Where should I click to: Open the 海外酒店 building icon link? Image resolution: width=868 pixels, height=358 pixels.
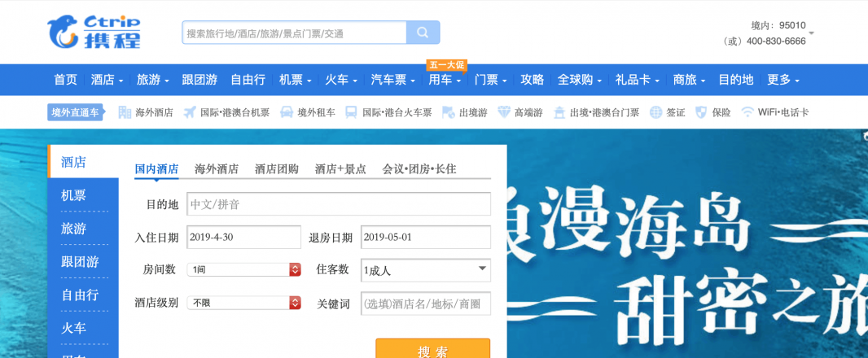point(125,112)
